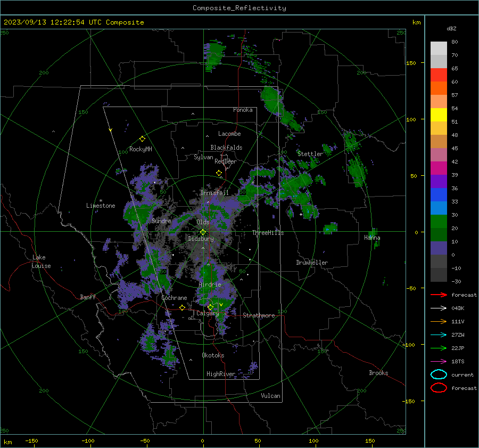Select the cyan 27ZW arrow legend icon
This screenshot has width=479, height=448.
point(439,335)
